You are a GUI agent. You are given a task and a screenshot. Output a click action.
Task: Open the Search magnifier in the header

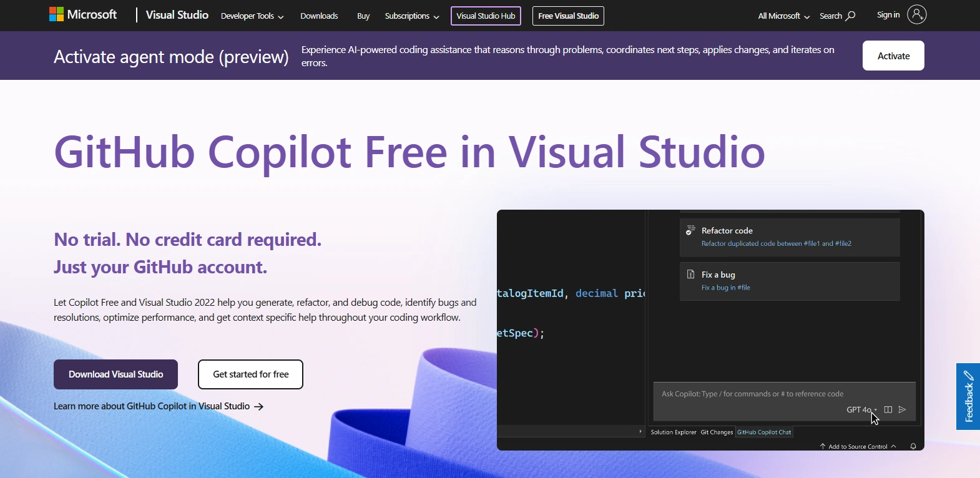(850, 16)
